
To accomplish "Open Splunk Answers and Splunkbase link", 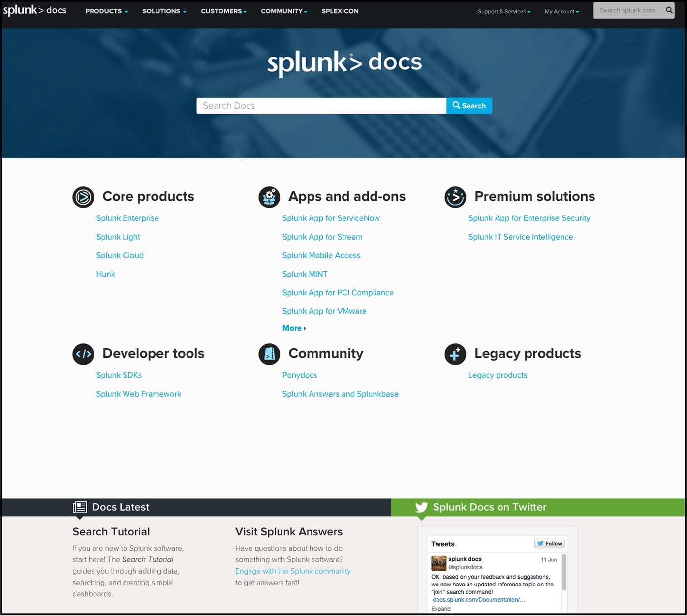I will (x=341, y=394).
